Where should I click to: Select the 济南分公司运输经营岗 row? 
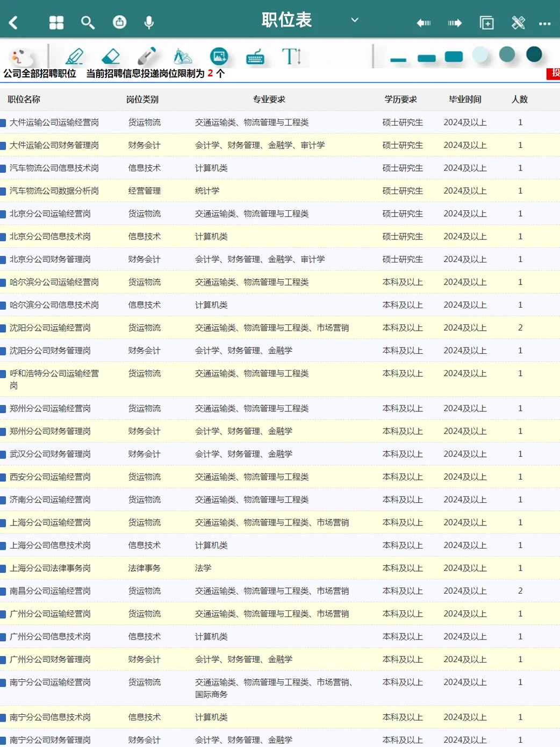(x=280, y=500)
